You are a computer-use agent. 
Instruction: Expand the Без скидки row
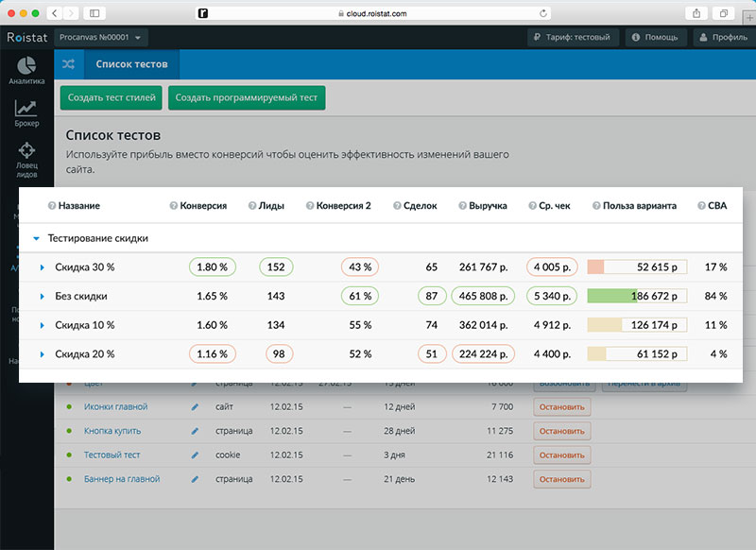click(43, 297)
